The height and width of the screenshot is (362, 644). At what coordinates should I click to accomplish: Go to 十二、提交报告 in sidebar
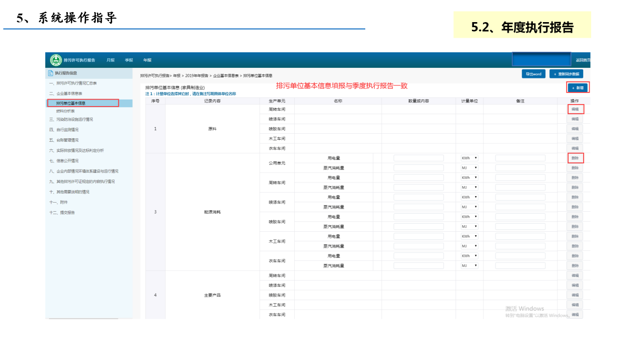pyautogui.click(x=62, y=213)
